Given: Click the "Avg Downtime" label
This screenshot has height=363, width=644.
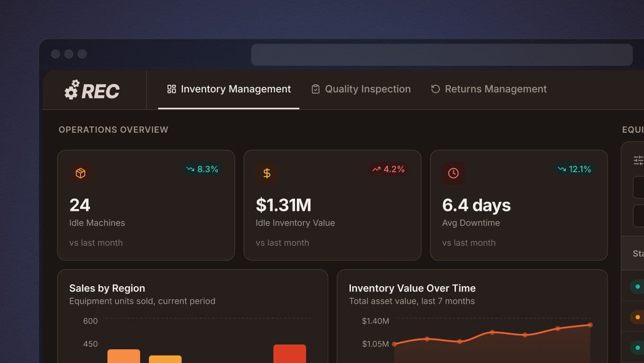Looking at the screenshot, I should pos(471,223).
